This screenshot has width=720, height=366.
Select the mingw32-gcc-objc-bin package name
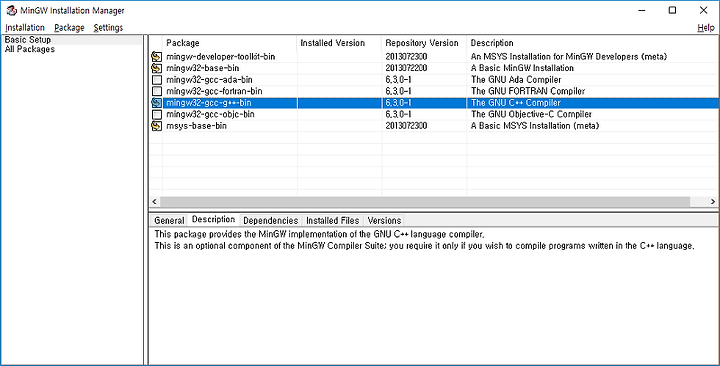[210, 114]
